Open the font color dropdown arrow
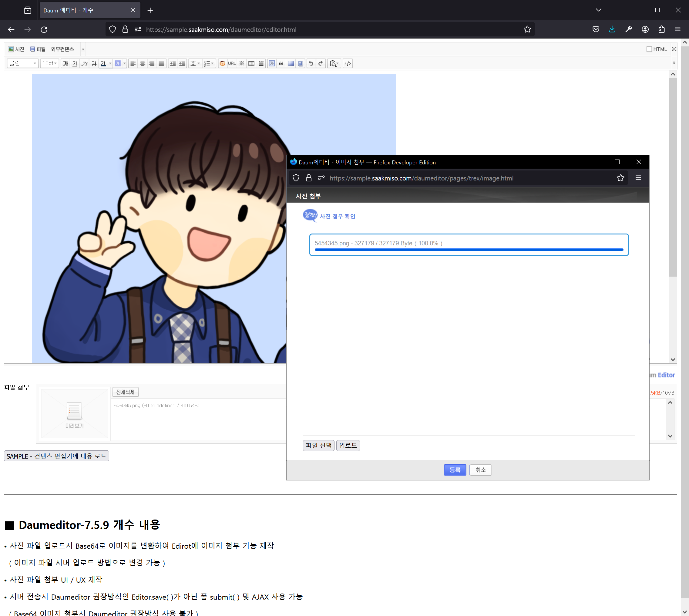 click(110, 63)
